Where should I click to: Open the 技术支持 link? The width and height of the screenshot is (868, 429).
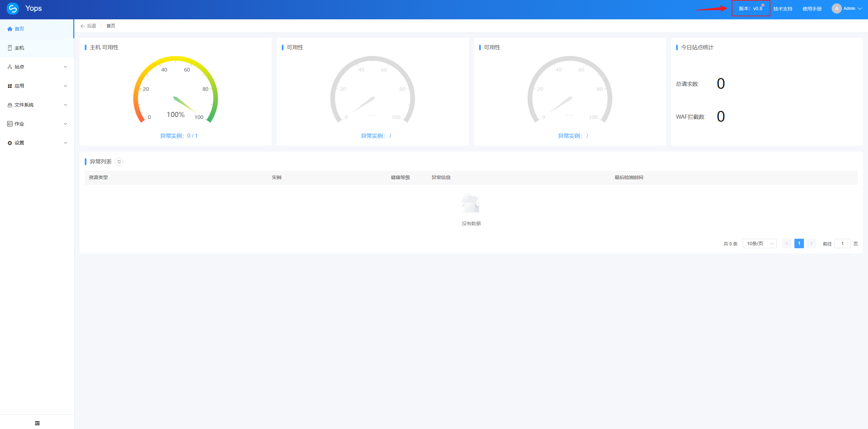click(783, 9)
